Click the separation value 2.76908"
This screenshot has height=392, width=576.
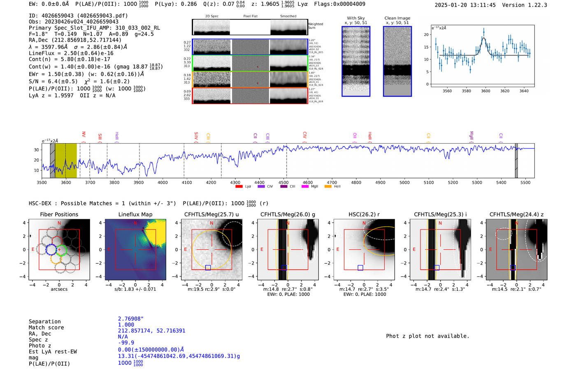[131, 319]
